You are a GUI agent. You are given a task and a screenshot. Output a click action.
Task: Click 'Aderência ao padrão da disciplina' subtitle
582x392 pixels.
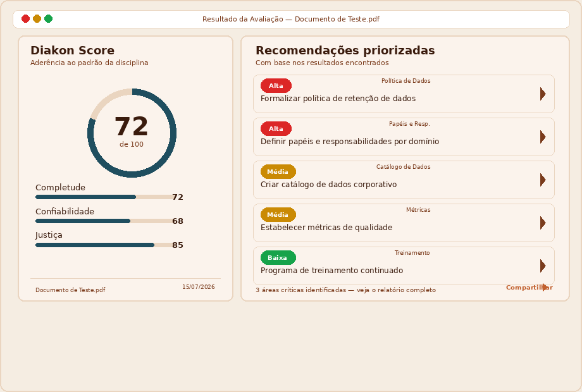point(89,63)
